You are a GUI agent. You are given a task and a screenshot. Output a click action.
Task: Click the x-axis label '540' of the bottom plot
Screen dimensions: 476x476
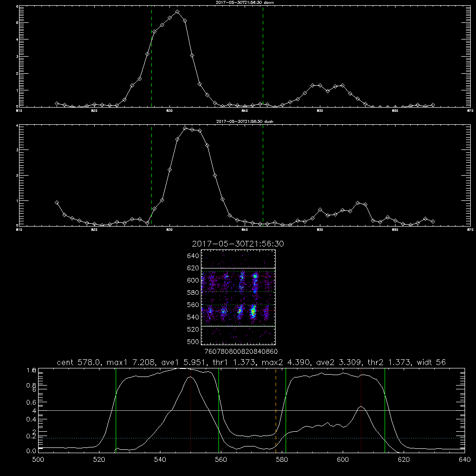[160, 460]
